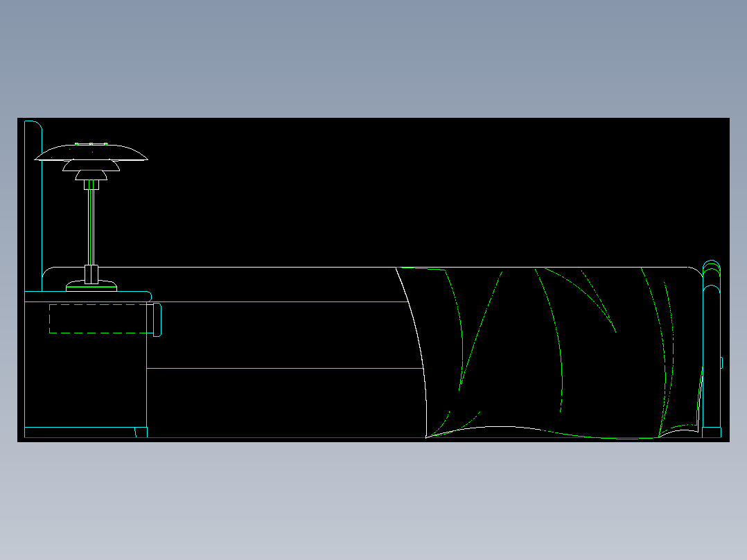Click the cyan drawer handle on the nightstand
Viewport: 747px width, 560px height.
157,320
